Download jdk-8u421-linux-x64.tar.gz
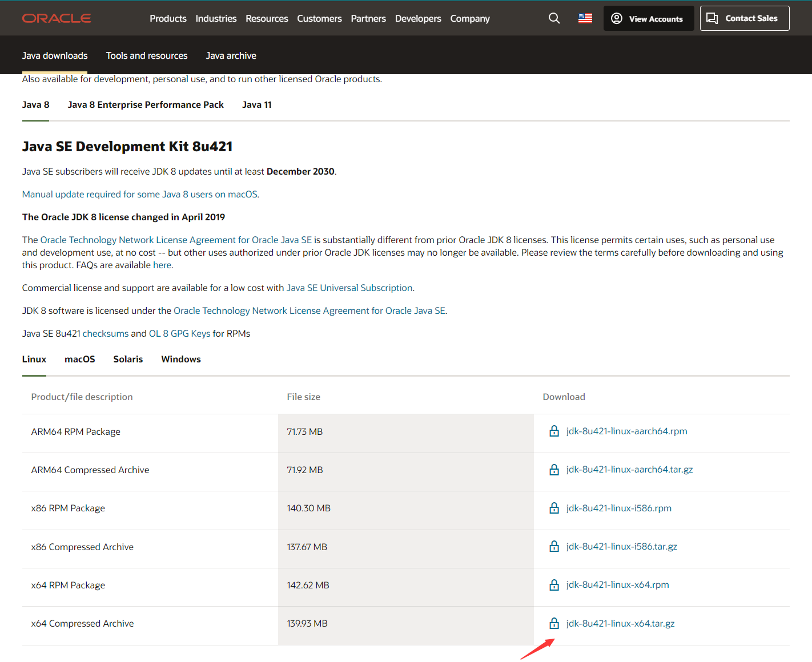 point(620,623)
